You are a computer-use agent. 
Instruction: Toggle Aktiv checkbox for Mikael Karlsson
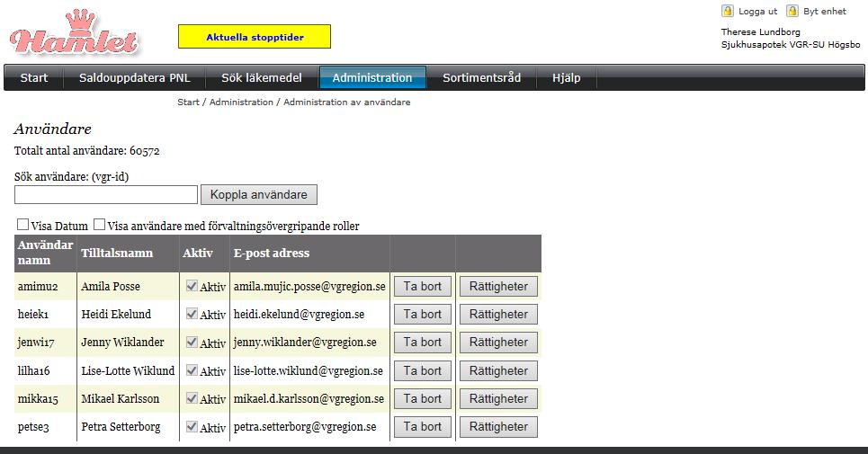[192, 398]
